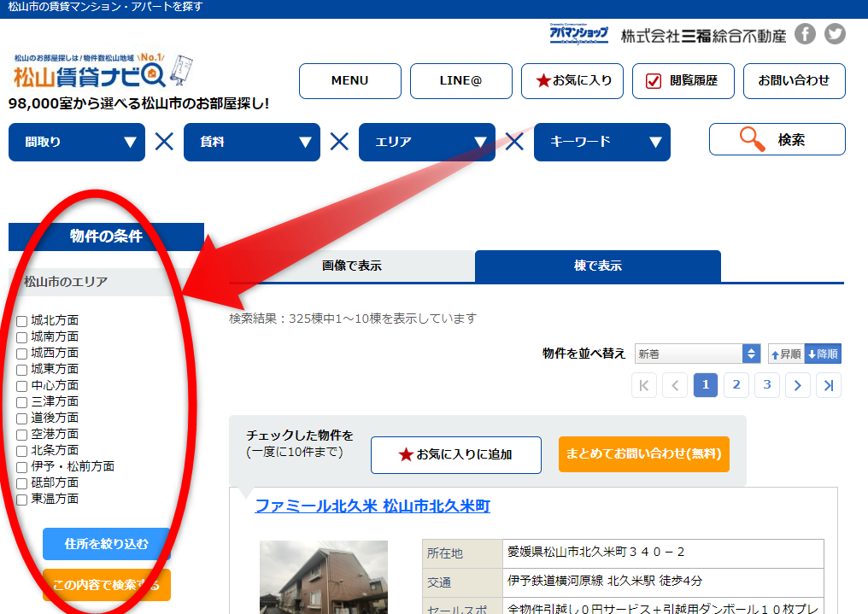The image size is (868, 614).
Task: Check the 城東方面 area box
Action: (x=21, y=370)
